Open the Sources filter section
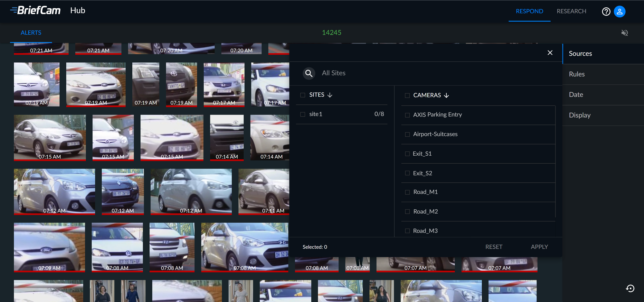This screenshot has width=644, height=302. pyautogui.click(x=603, y=54)
